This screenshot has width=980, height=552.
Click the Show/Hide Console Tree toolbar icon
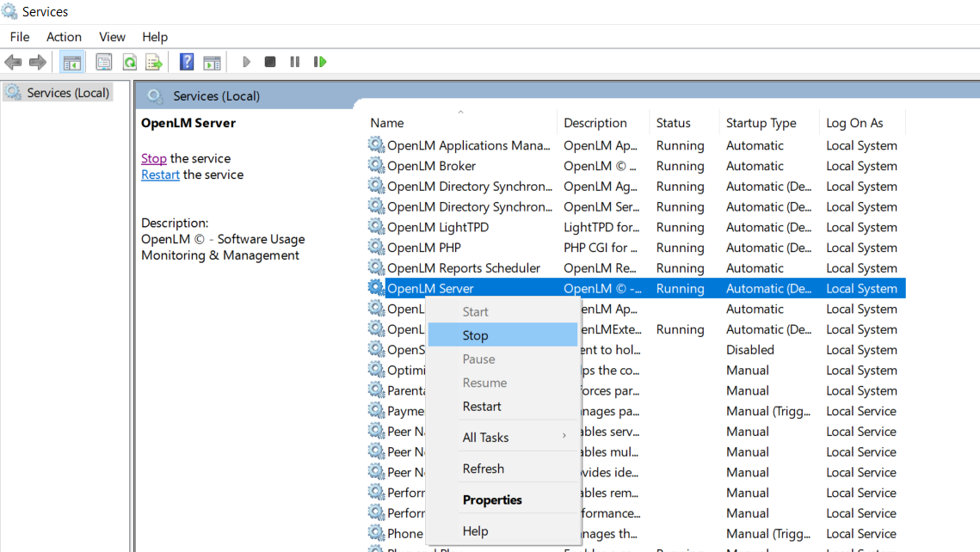pyautogui.click(x=72, y=62)
